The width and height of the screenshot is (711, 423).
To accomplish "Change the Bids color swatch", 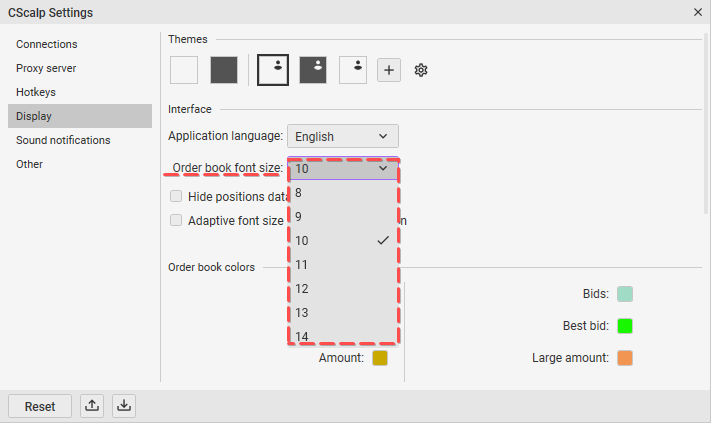I will click(x=625, y=294).
